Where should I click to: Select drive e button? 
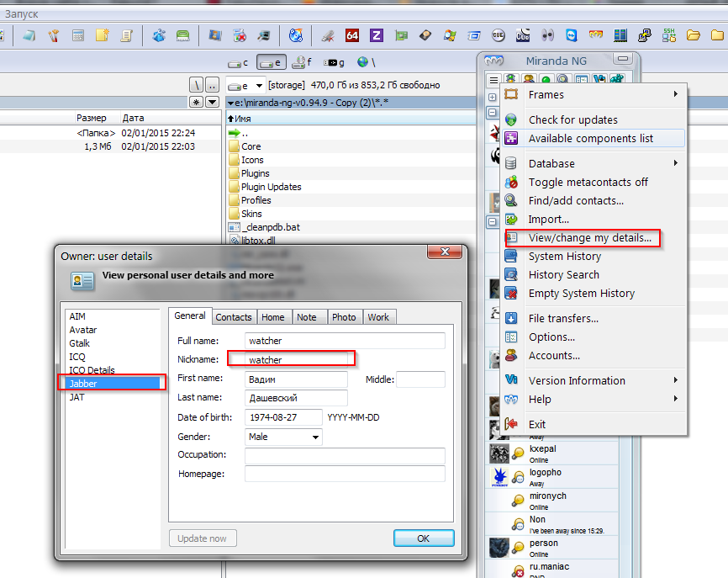272,62
